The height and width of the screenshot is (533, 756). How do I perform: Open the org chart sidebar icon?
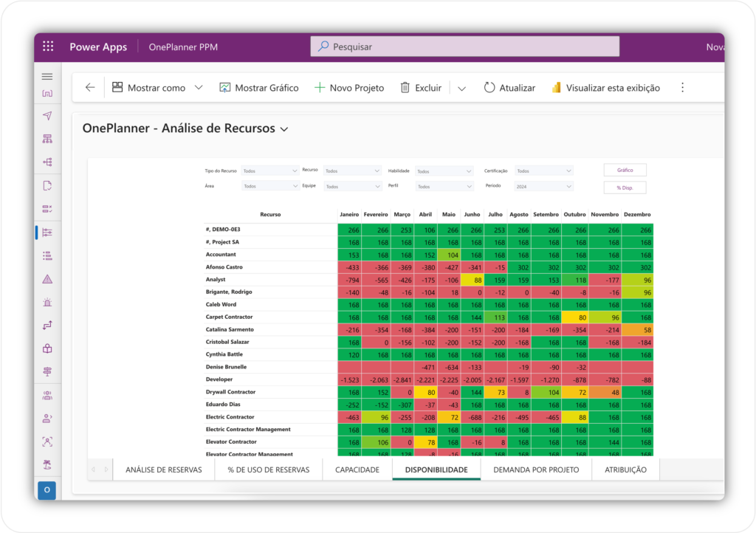47,139
